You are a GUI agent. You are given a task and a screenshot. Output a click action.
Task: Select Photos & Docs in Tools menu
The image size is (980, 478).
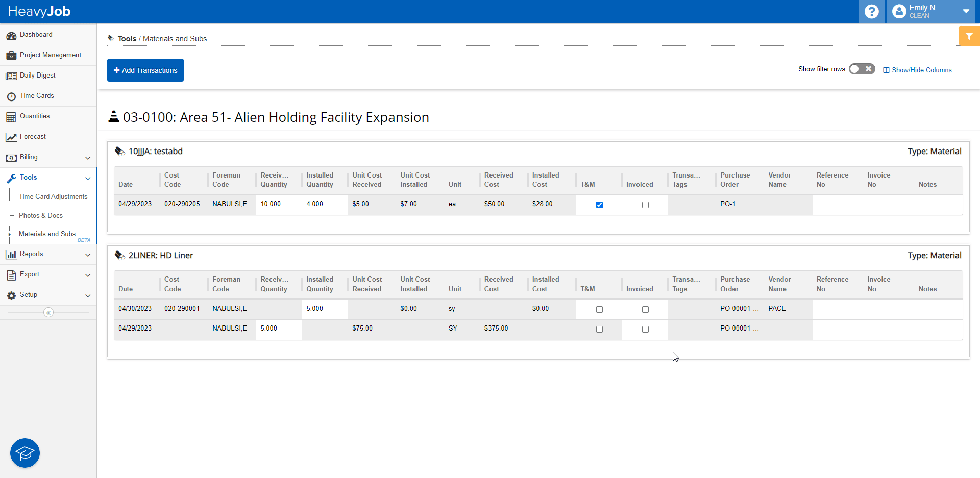coord(41,216)
